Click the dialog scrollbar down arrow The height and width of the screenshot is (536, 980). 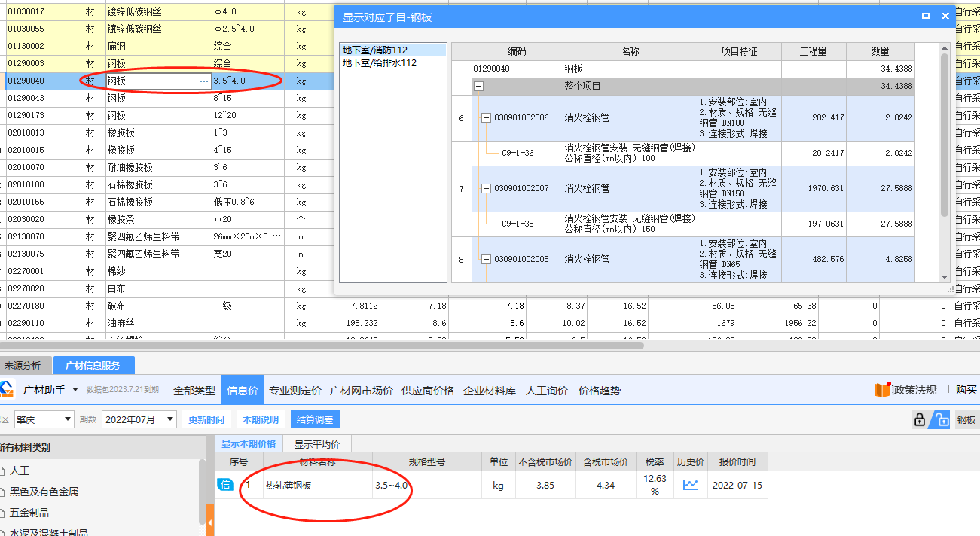(945, 277)
